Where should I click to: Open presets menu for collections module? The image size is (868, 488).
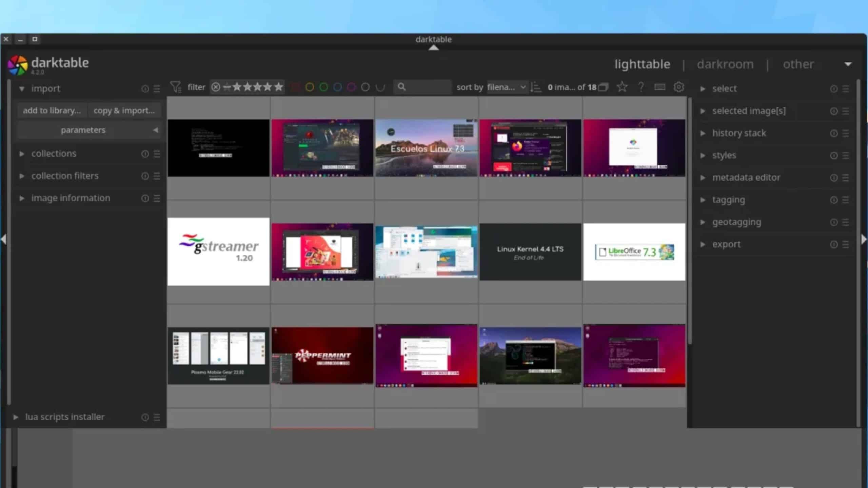tap(157, 154)
